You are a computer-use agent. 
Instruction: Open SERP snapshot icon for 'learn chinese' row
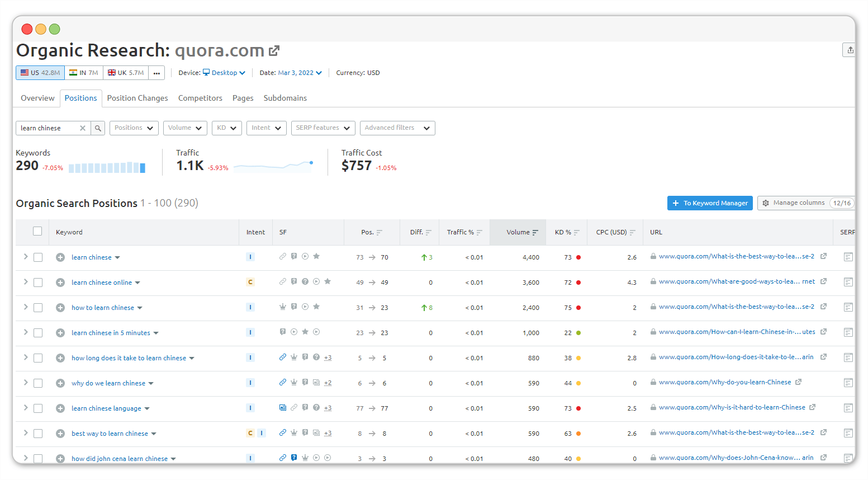click(848, 257)
